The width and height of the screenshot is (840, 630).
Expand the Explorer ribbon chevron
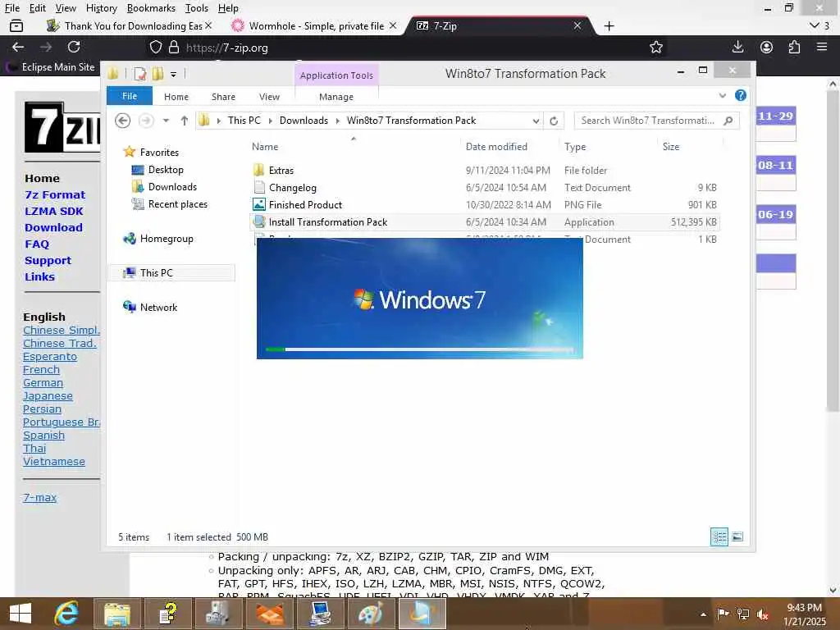(x=722, y=95)
